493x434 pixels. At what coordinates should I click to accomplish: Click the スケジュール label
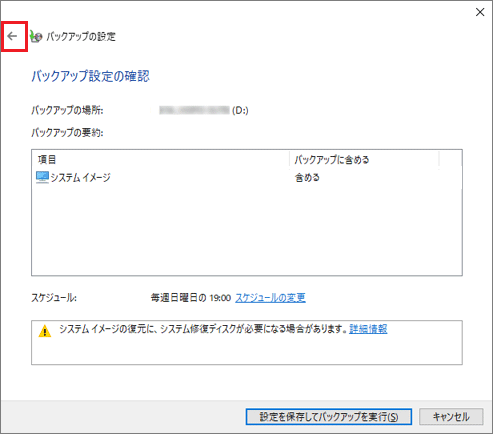54,297
